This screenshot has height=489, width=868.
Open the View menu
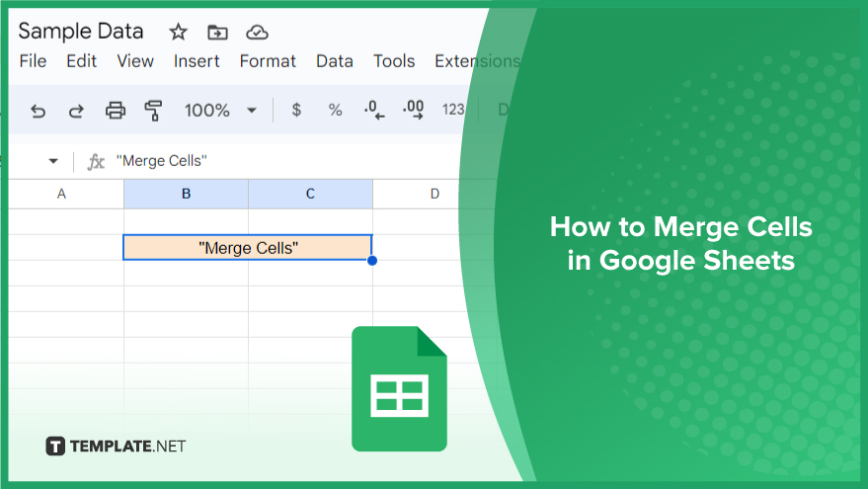point(135,61)
